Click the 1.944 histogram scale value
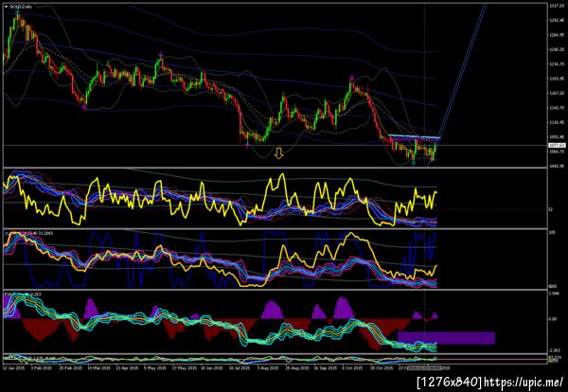This screenshot has width=568, height=392. point(553,294)
